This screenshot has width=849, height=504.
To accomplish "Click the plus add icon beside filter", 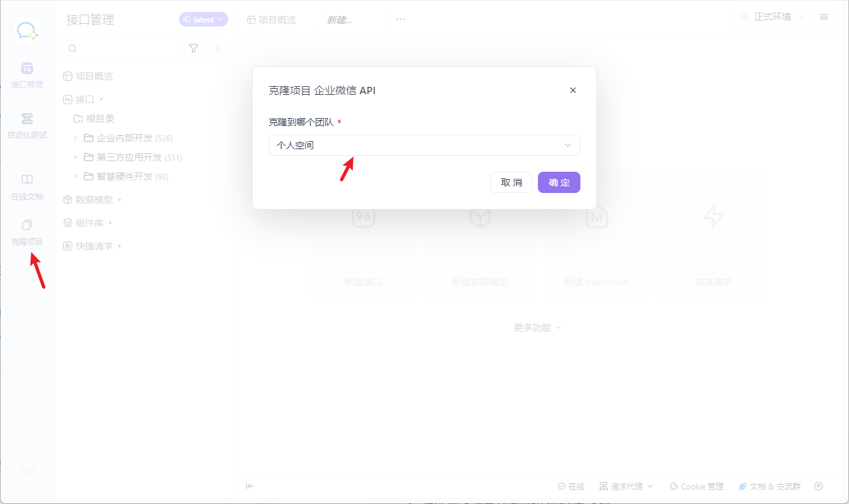I will point(217,48).
